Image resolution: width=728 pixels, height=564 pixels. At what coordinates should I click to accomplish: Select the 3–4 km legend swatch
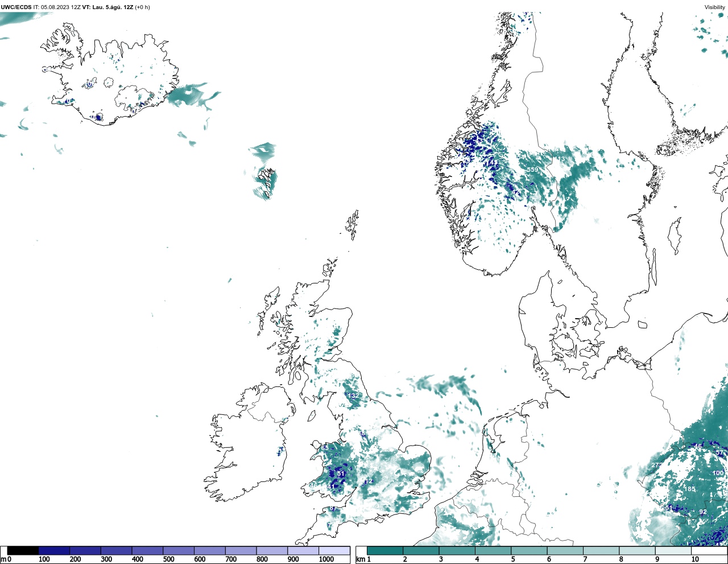coord(457,550)
